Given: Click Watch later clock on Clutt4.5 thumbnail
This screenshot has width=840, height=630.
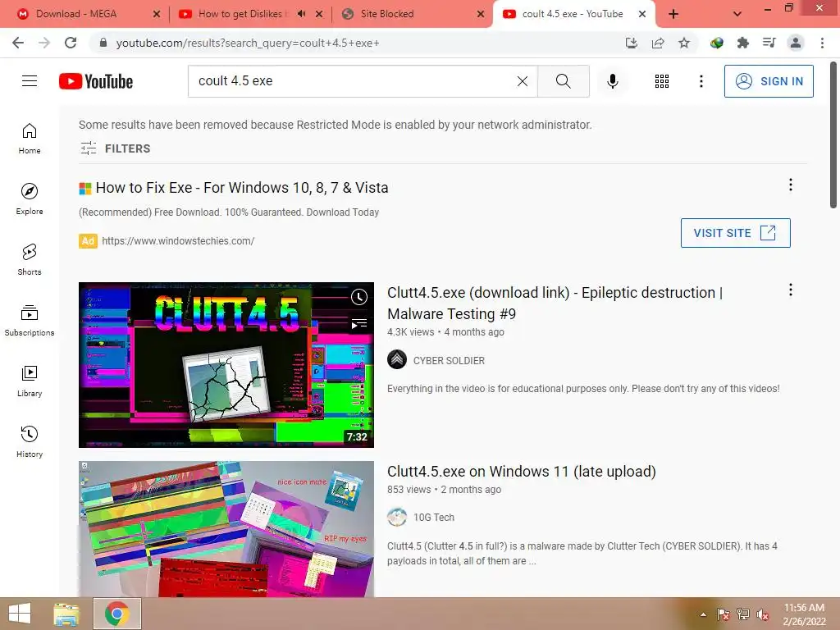Looking at the screenshot, I should click(x=359, y=297).
